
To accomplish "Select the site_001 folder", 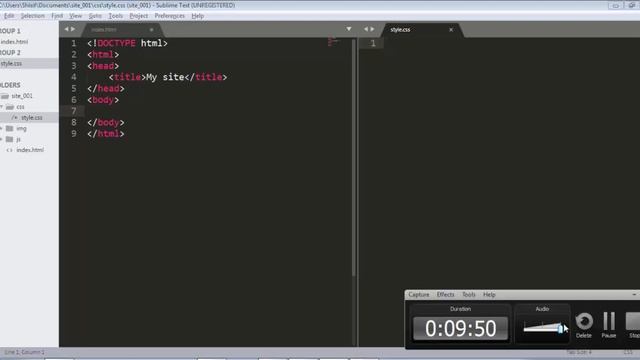I will (22, 96).
